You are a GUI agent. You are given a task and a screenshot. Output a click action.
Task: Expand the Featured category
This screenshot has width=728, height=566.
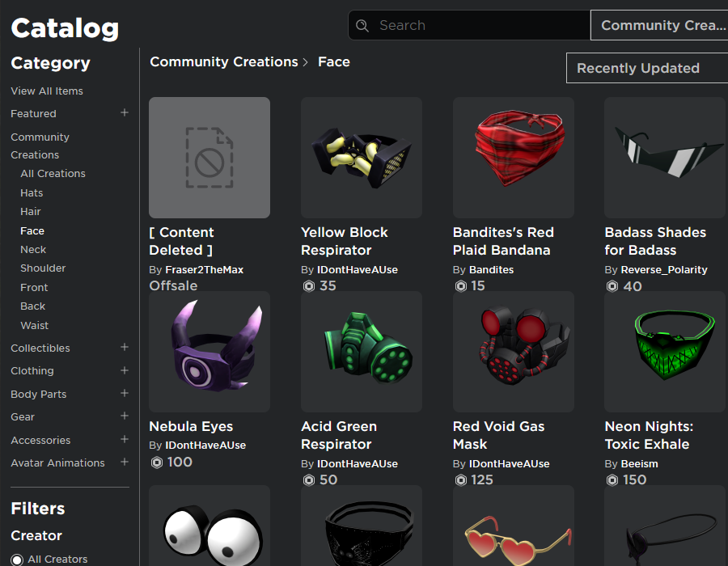tap(125, 112)
